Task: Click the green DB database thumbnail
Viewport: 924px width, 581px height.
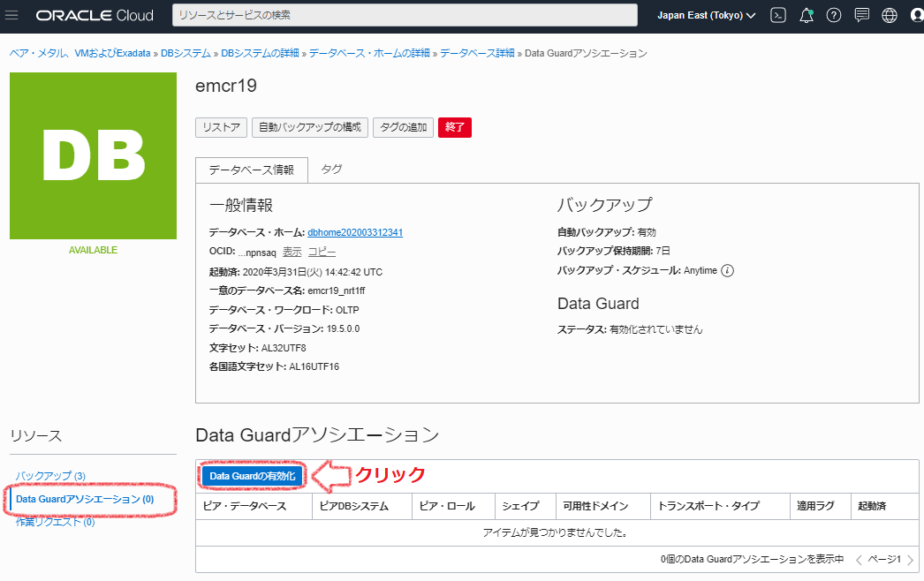Action: (x=93, y=155)
